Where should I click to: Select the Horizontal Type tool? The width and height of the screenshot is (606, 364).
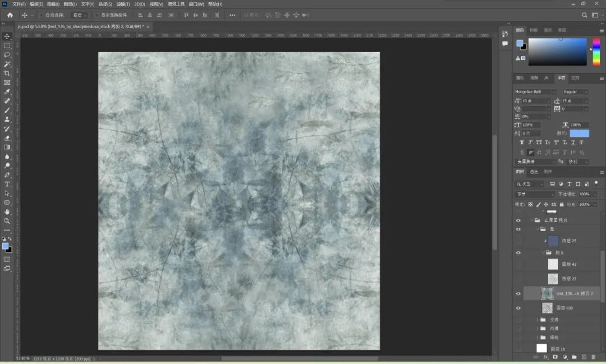[7, 185]
